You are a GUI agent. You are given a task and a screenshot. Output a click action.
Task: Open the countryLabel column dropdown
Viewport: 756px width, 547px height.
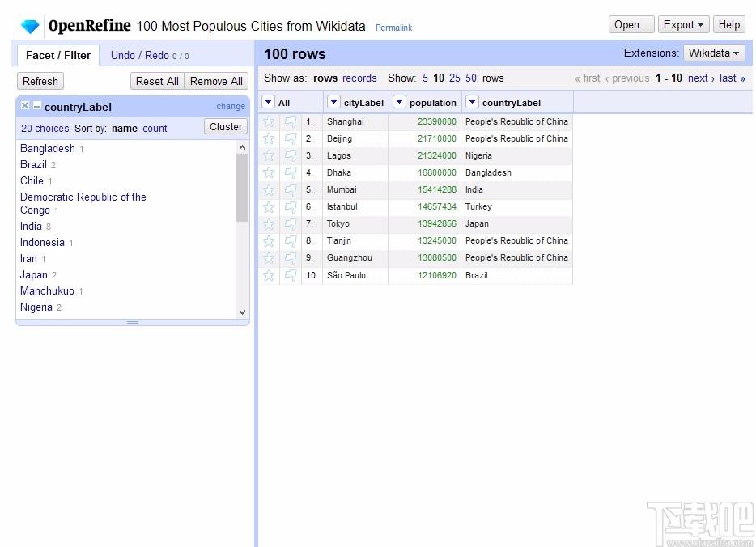coord(472,102)
